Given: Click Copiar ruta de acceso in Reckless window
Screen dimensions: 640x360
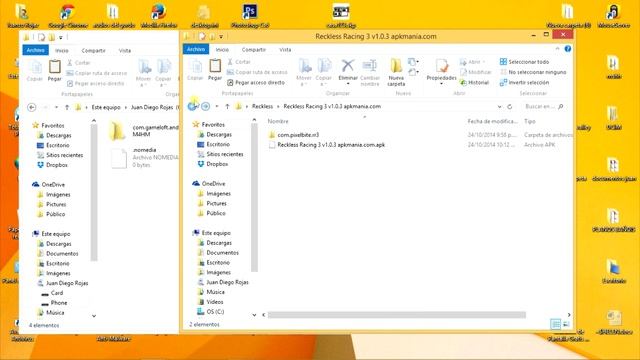Looking at the screenshot, I should coord(257,72).
